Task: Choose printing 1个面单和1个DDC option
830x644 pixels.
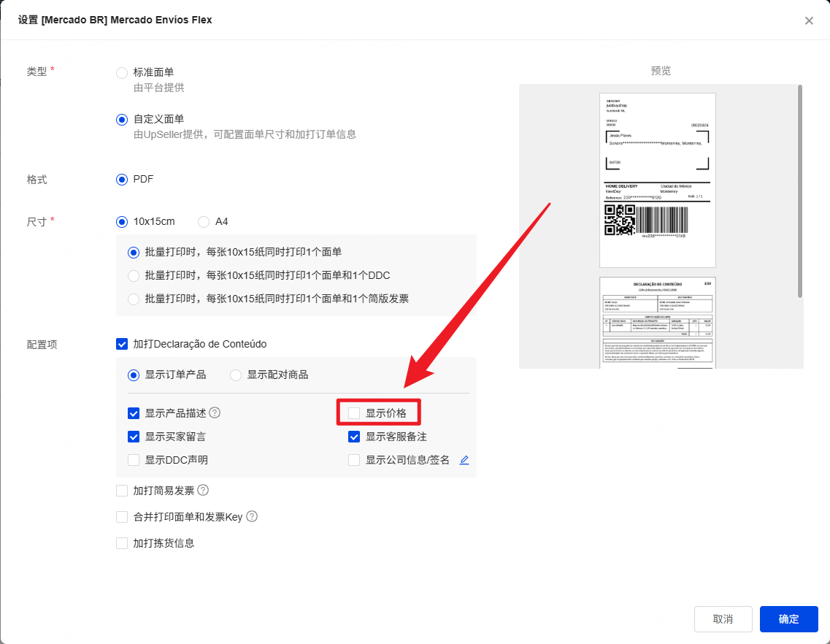Action: [134, 275]
